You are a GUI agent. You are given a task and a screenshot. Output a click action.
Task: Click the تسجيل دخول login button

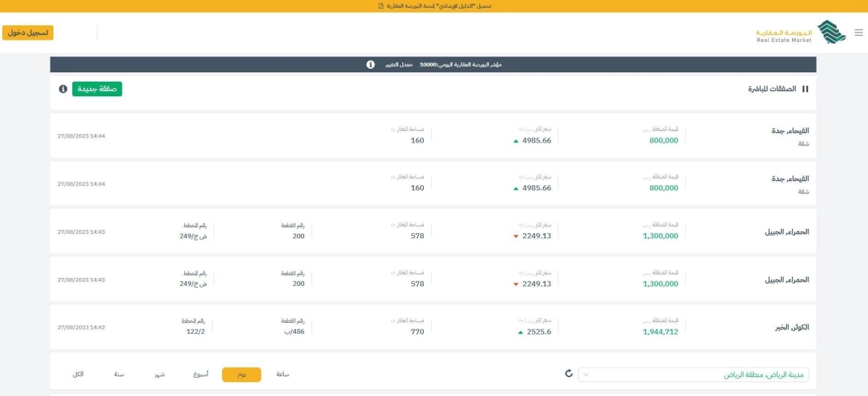click(28, 33)
